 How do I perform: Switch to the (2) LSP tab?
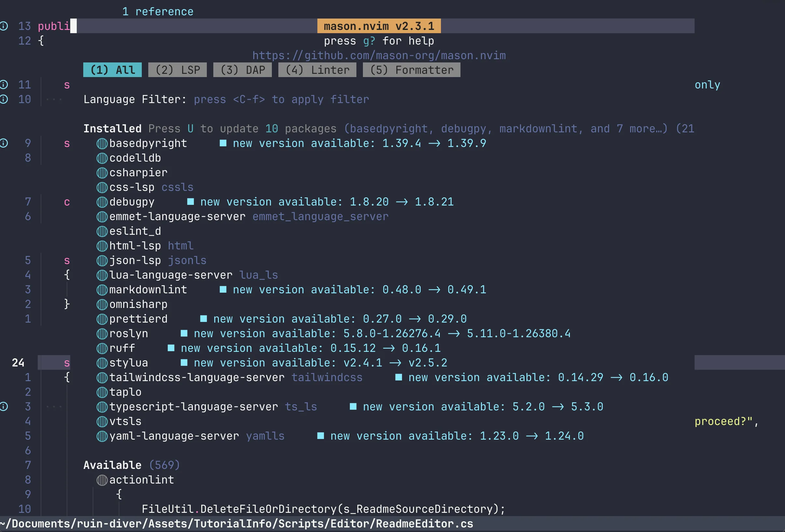(177, 70)
